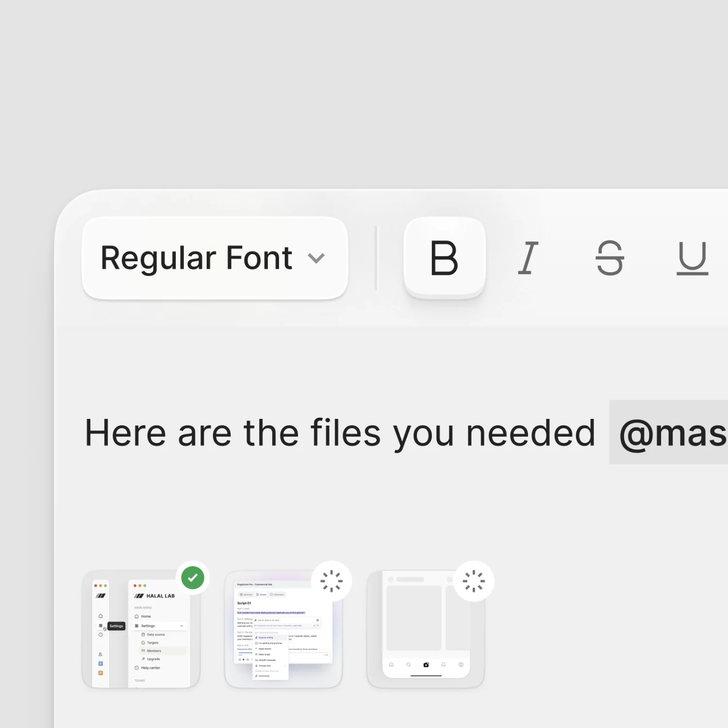728x728 pixels.
Task: Click the loading spinner on Script 01 thumbnail
Action: coord(331,581)
